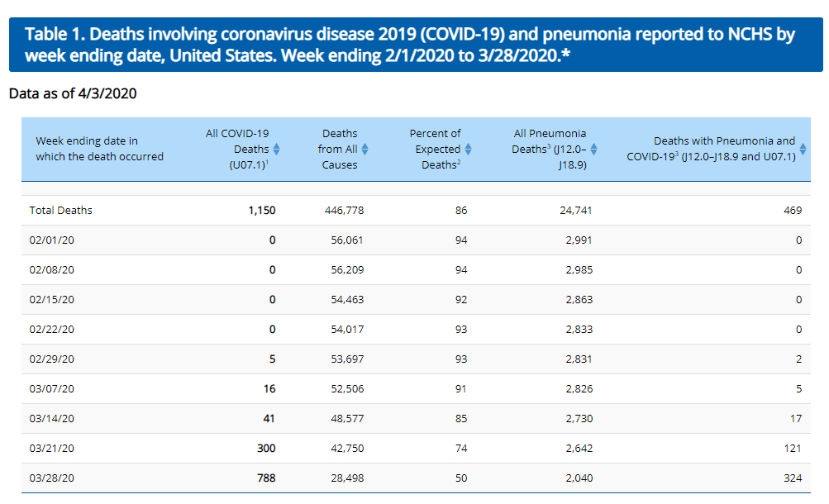Click the 1,150 total COVID-19 deaths value
829x504 pixels.
tap(261, 211)
